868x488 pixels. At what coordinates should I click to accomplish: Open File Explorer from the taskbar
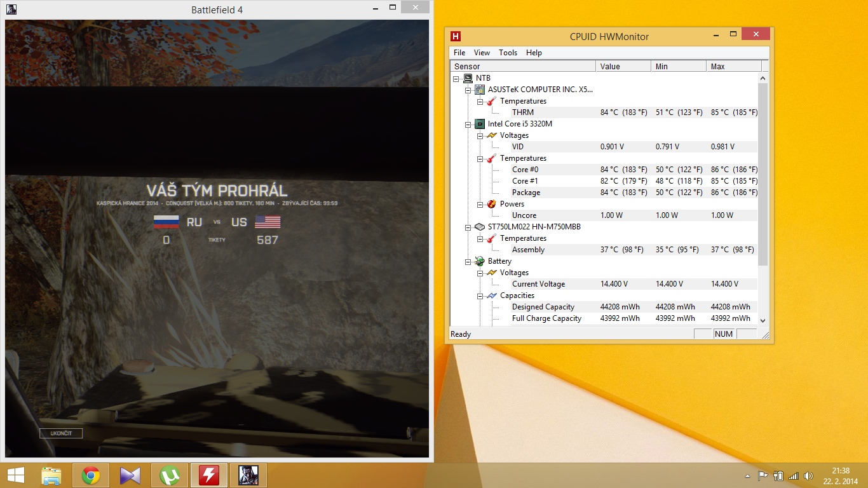(x=51, y=475)
